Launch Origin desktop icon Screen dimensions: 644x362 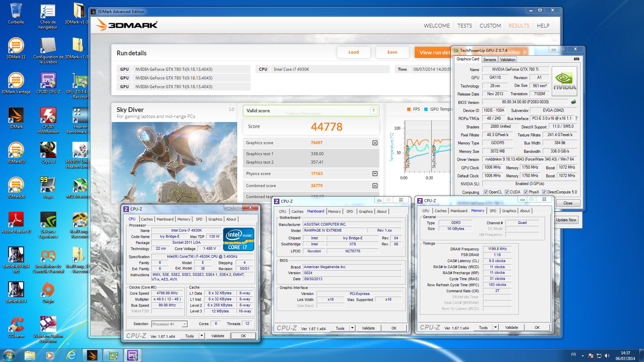pos(48,292)
